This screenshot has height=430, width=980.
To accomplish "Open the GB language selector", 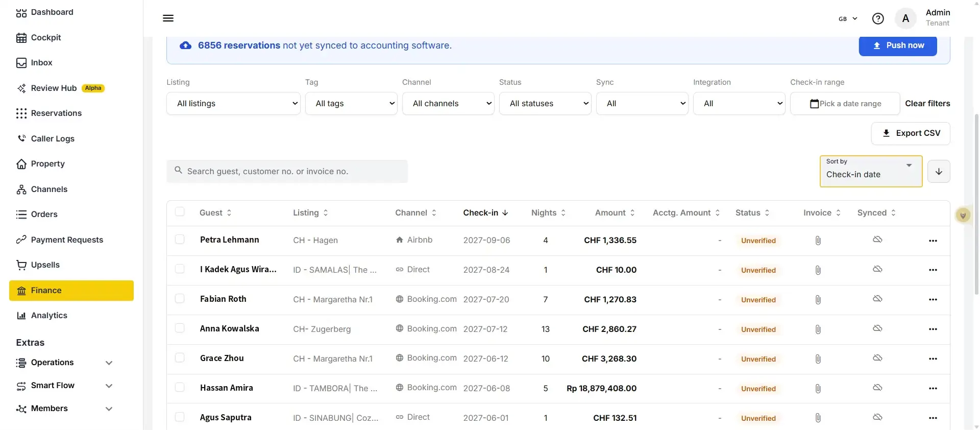I will (x=848, y=19).
